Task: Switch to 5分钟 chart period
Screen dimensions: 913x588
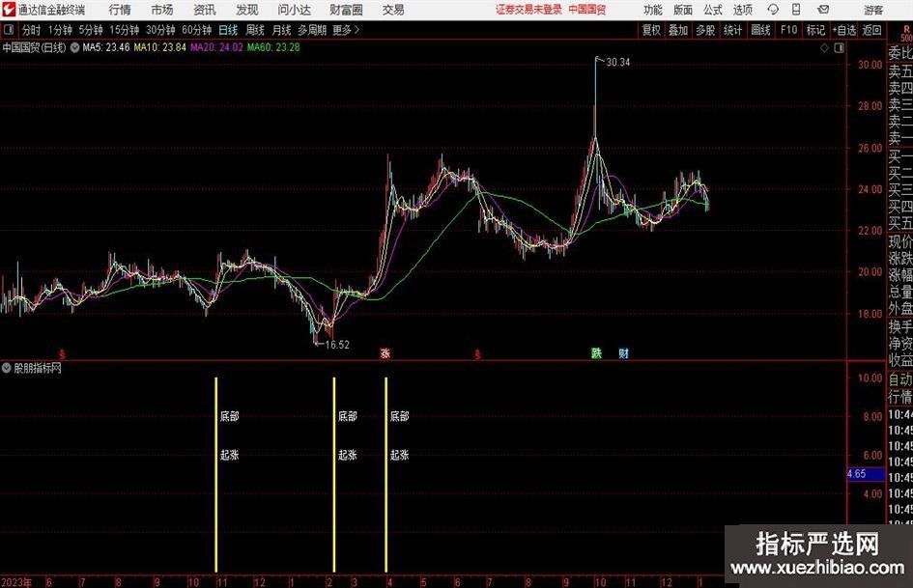Action: tap(91, 30)
